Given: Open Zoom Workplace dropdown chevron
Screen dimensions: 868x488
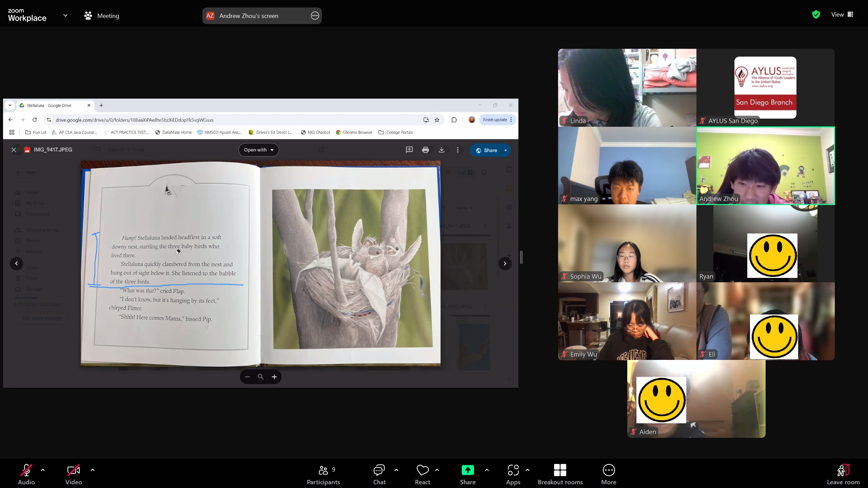Looking at the screenshot, I should coord(65,16).
